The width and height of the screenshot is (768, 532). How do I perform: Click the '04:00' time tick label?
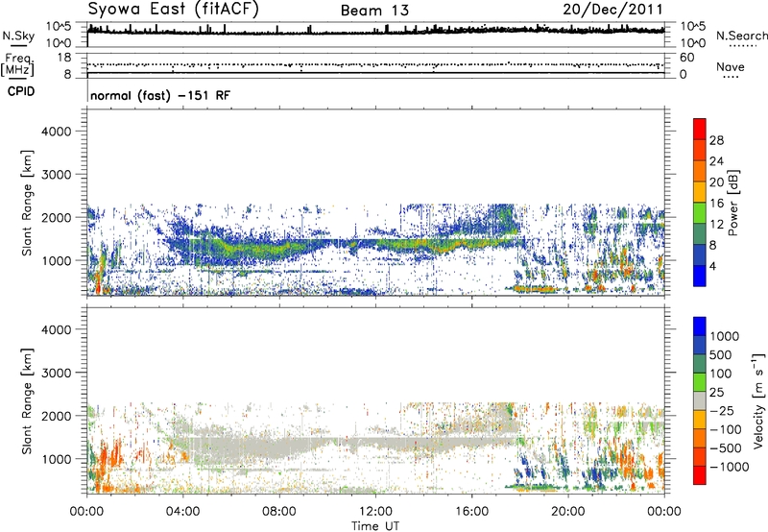point(182,512)
